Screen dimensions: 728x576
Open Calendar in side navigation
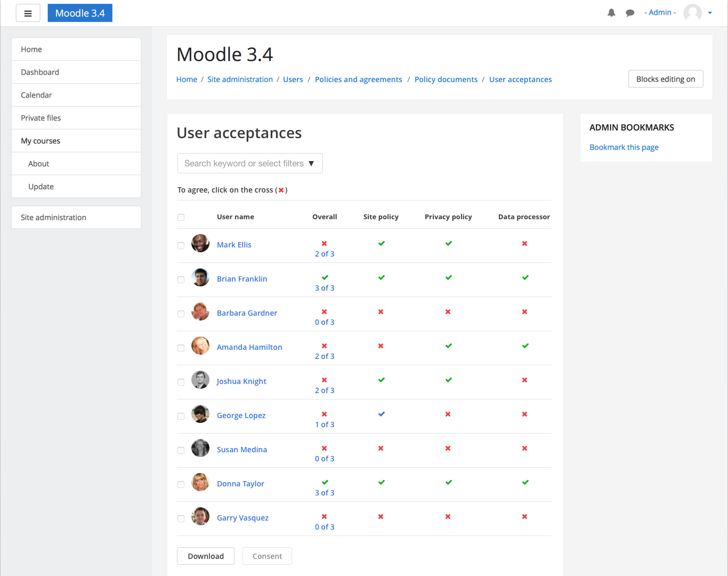click(x=76, y=95)
